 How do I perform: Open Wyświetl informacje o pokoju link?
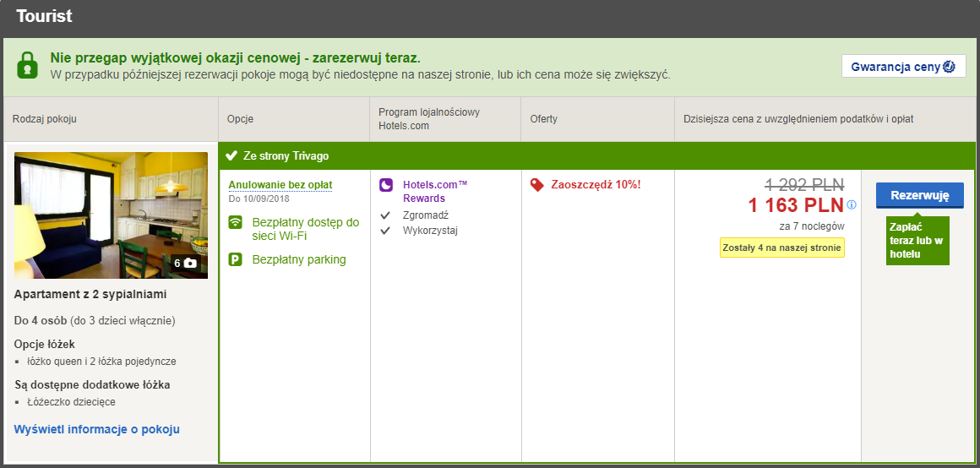click(x=97, y=429)
